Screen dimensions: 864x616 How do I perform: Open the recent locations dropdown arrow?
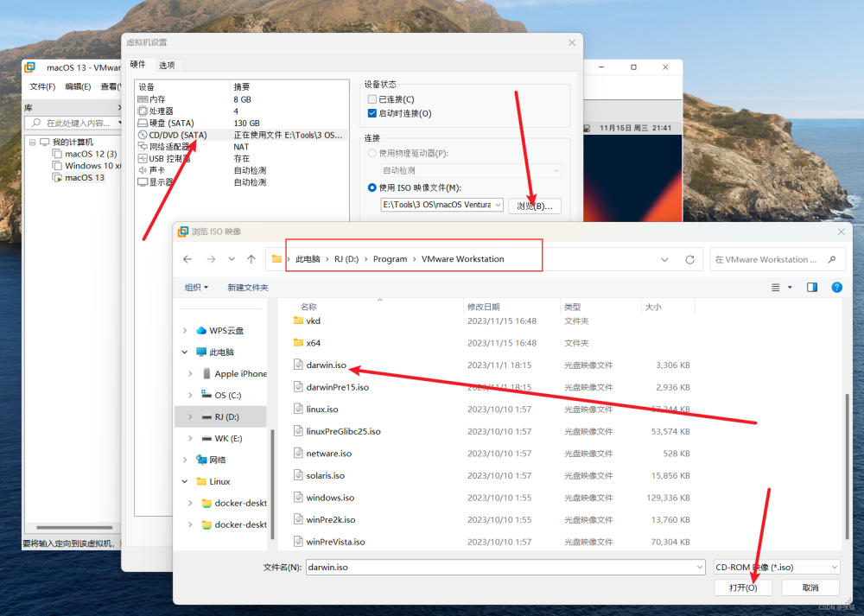pyautogui.click(x=232, y=259)
